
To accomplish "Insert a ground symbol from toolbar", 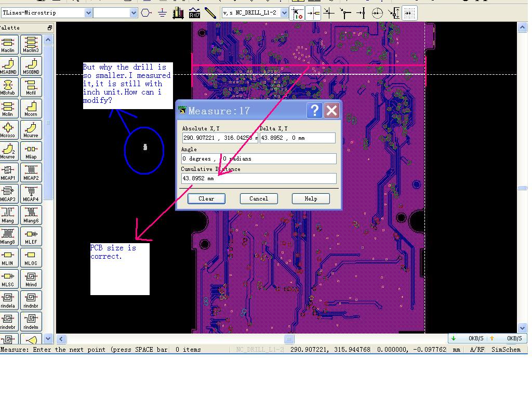I will 162,13.
